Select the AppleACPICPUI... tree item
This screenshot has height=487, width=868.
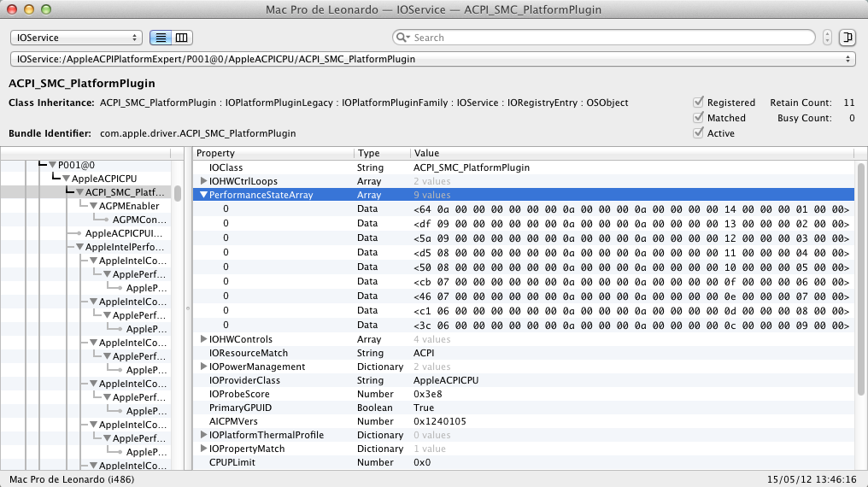[123, 233]
